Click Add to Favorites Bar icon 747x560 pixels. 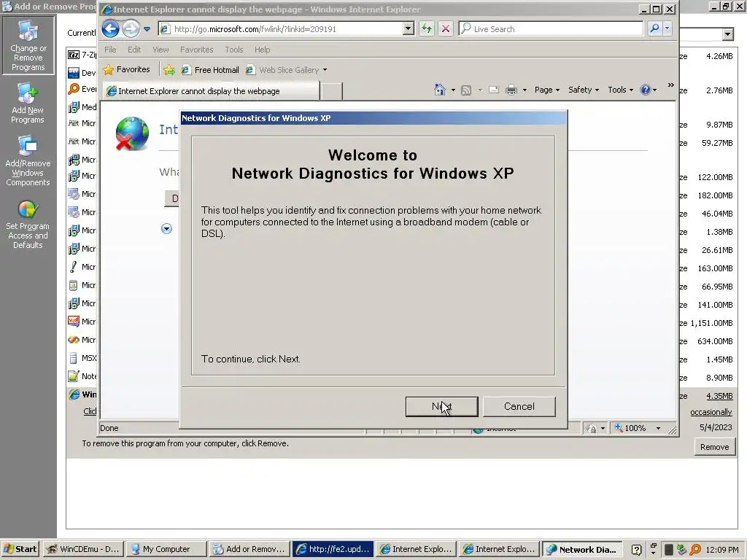point(169,70)
